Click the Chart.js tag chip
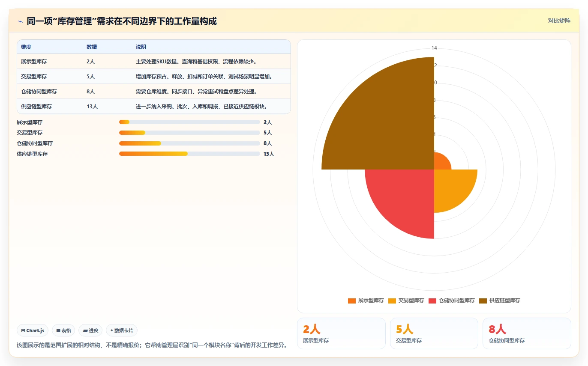The image size is (588, 366). pyautogui.click(x=33, y=330)
